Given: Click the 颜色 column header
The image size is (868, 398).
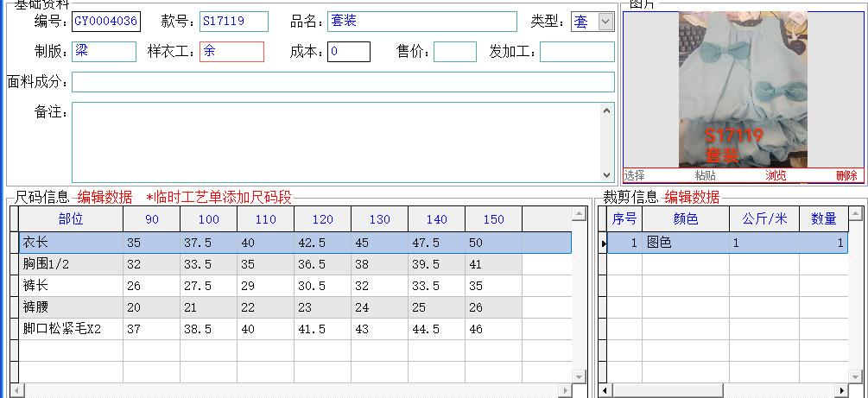Looking at the screenshot, I should pos(686,219).
